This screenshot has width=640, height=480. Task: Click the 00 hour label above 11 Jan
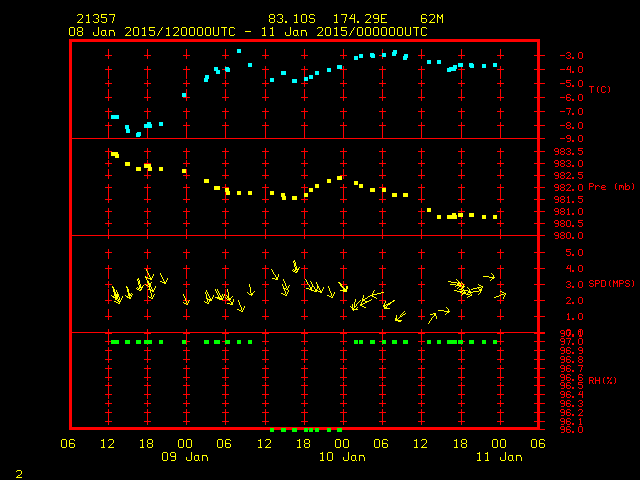click(499, 444)
